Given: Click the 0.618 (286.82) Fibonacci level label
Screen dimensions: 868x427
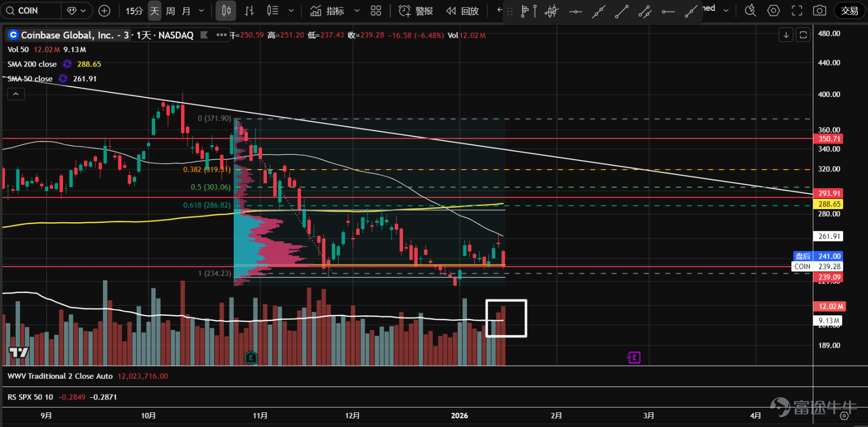Looking at the screenshot, I should pos(207,205).
